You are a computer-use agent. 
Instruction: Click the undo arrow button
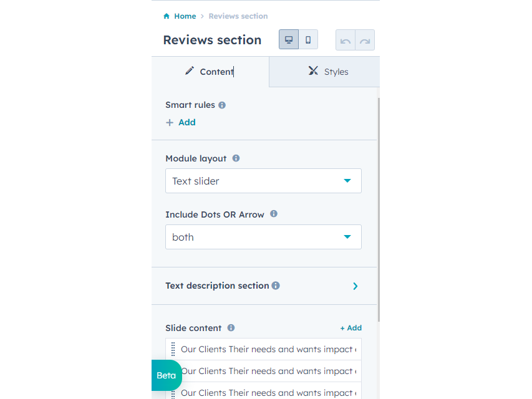(346, 41)
